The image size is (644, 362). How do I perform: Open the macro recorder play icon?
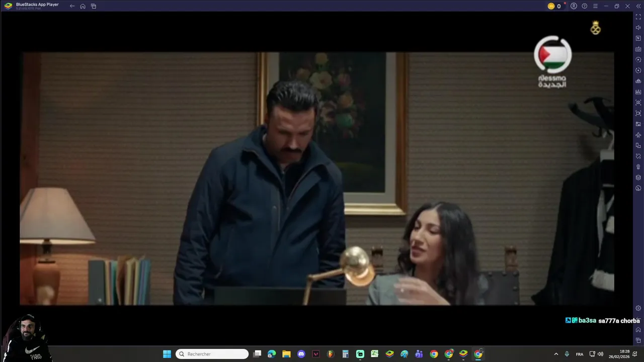click(x=638, y=60)
